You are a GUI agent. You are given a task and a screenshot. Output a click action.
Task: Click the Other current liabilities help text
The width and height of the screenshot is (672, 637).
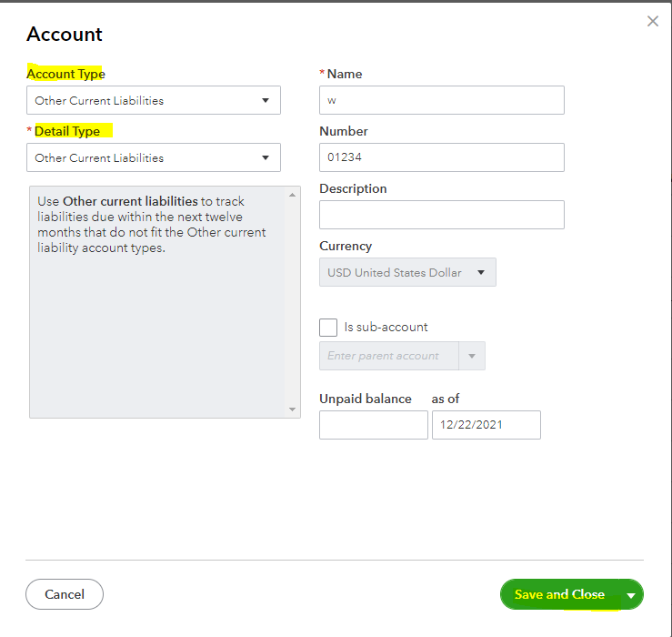pyautogui.click(x=153, y=225)
